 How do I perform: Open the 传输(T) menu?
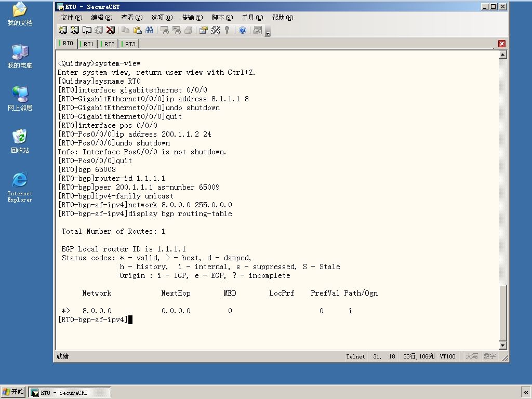point(192,18)
